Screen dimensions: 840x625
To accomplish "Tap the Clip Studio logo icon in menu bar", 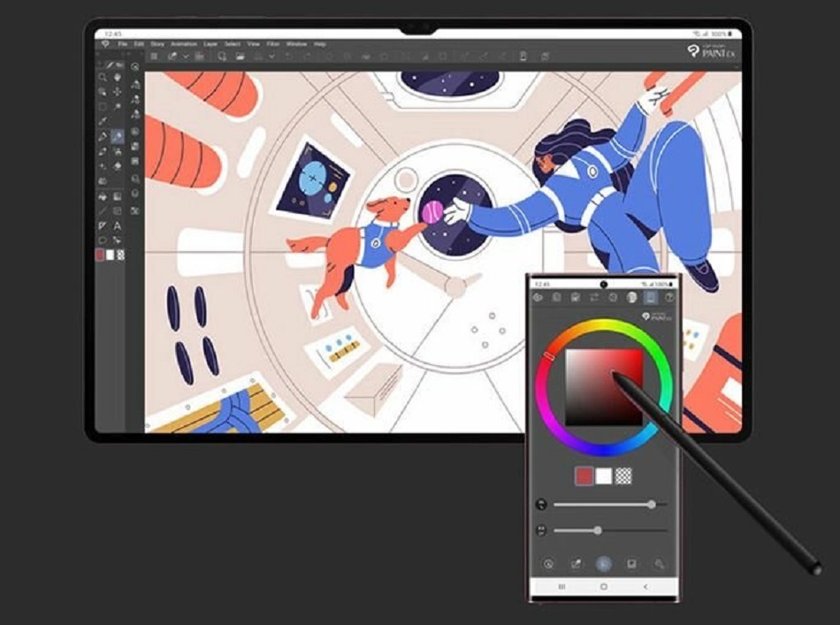I will [105, 43].
